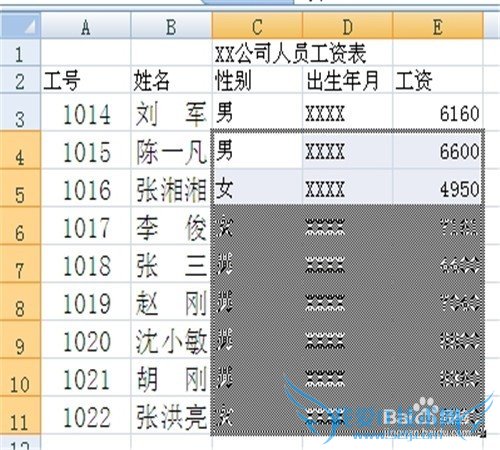Click the XXXX birth date cell in row 4
Viewport: 500px width, 450px height.
coord(348,150)
